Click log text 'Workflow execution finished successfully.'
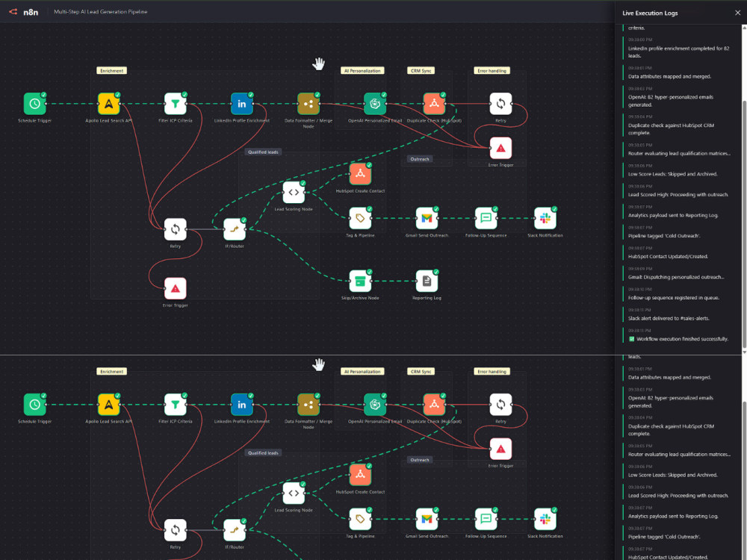Image resolution: width=747 pixels, height=560 pixels. tap(682, 339)
